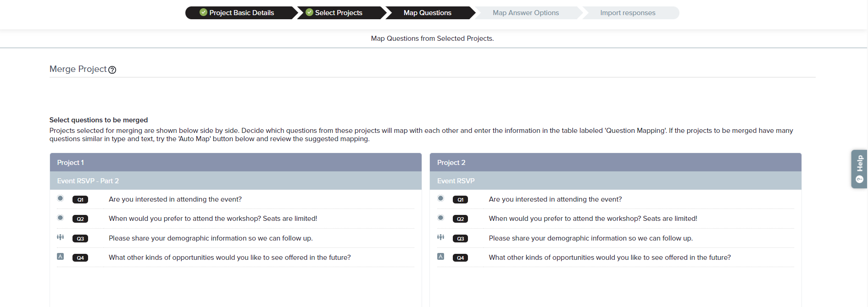Select Q4 badge in Project 2
868x307 pixels.
coord(460,258)
